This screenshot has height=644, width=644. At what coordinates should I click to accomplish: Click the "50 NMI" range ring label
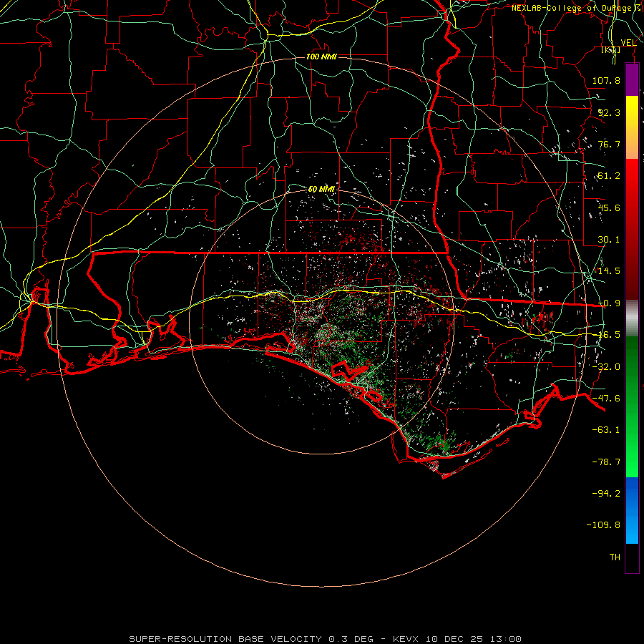click(x=321, y=190)
